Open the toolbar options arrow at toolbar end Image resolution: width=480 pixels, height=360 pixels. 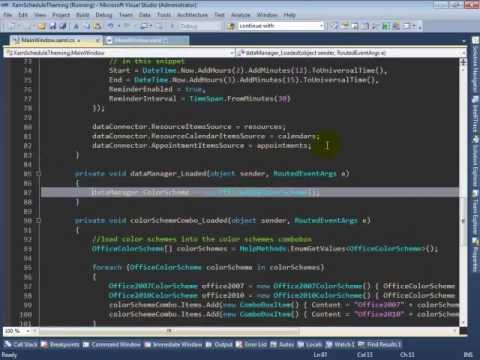(x=420, y=26)
